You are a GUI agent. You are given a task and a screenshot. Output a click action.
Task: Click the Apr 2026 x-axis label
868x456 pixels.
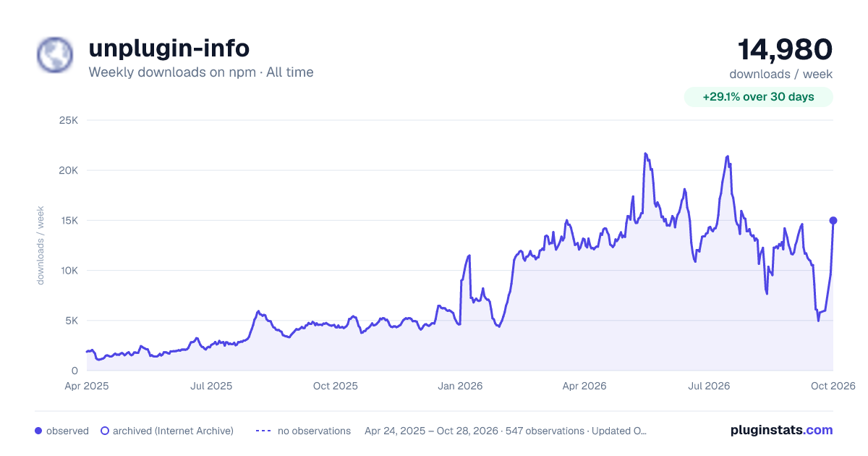[584, 386]
